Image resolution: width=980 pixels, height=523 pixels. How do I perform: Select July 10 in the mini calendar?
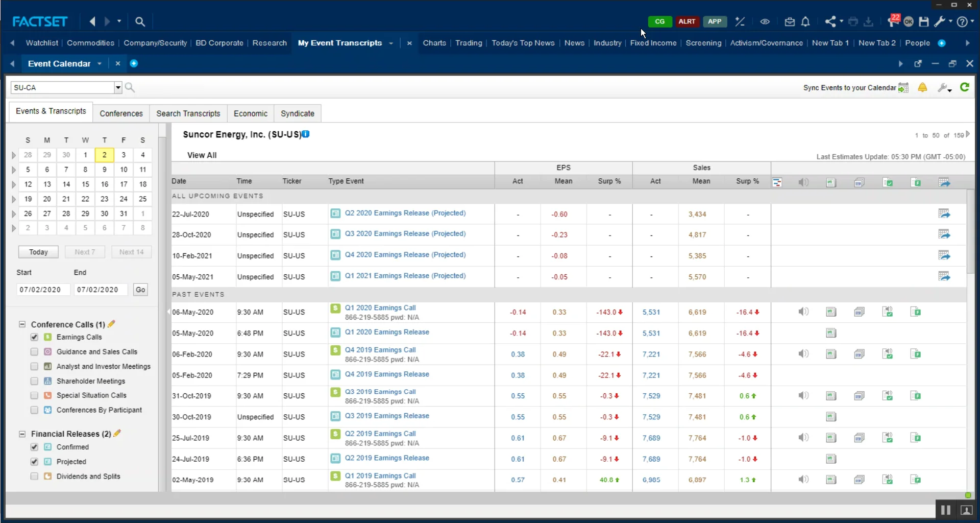pyautogui.click(x=124, y=170)
